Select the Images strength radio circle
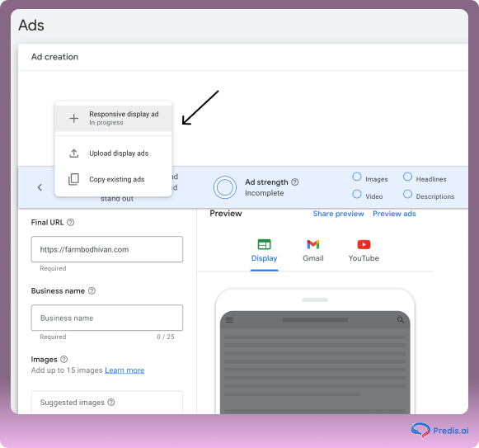 pos(357,177)
